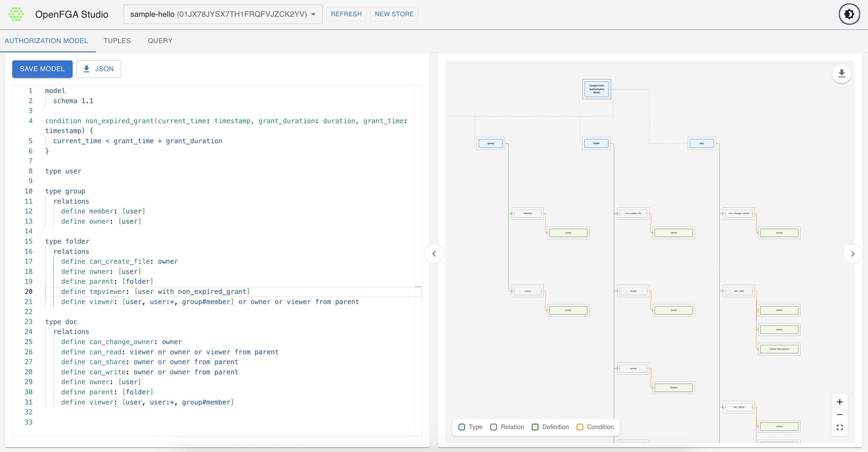Zoom in on the graph

click(x=839, y=402)
